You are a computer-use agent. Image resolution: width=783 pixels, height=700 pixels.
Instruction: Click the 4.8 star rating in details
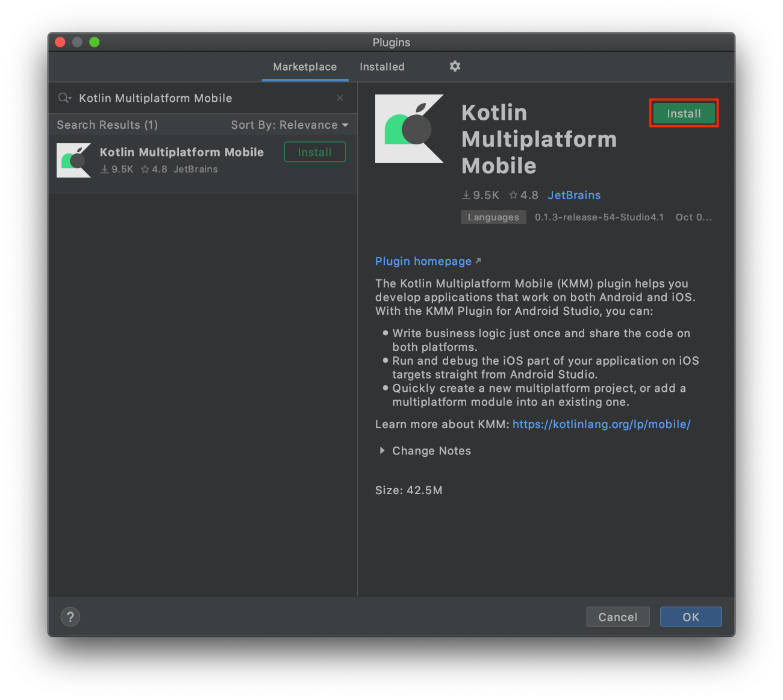[523, 195]
